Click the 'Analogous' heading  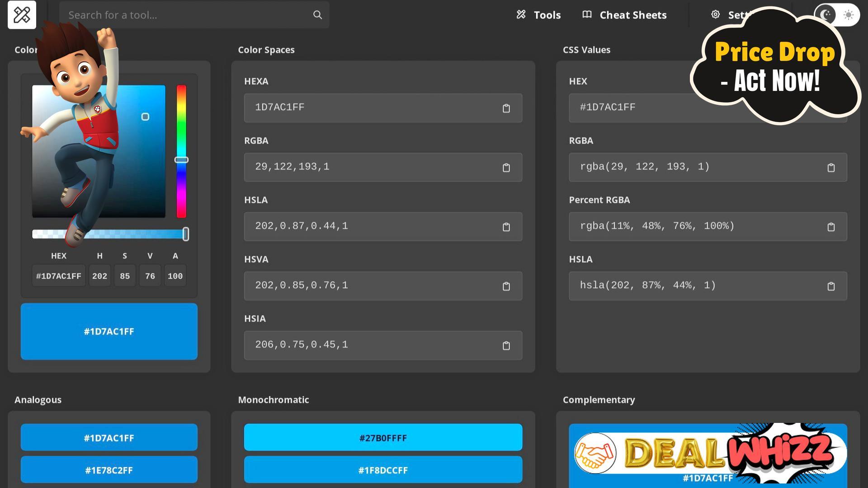pyautogui.click(x=38, y=399)
